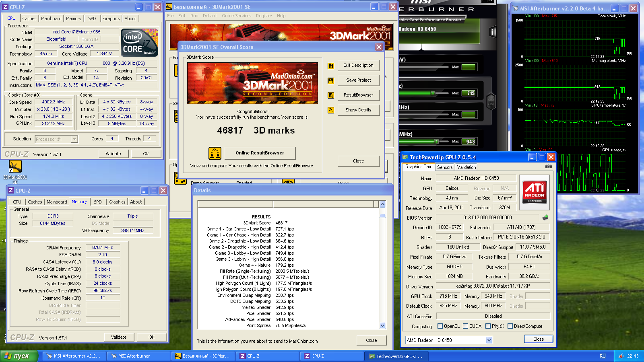644x362 pixels.
Task: Click the GPU-Z title bar icon
Action: 405,157
